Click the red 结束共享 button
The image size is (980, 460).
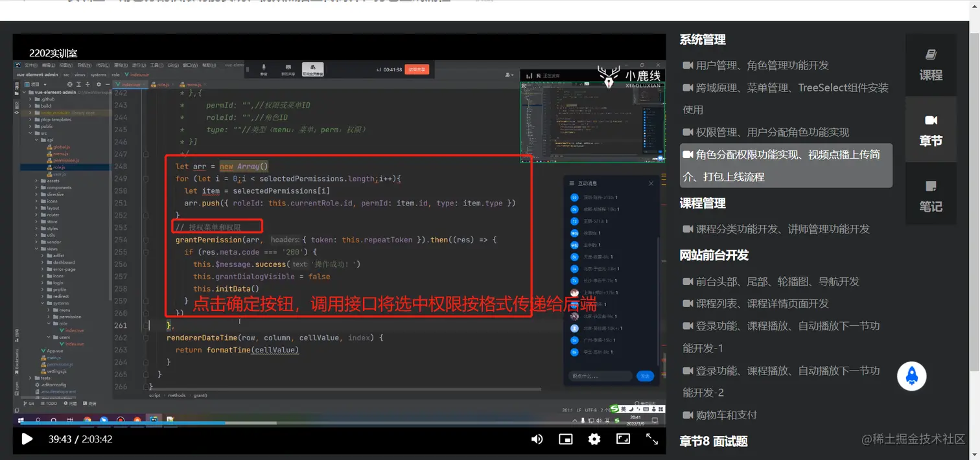416,69
